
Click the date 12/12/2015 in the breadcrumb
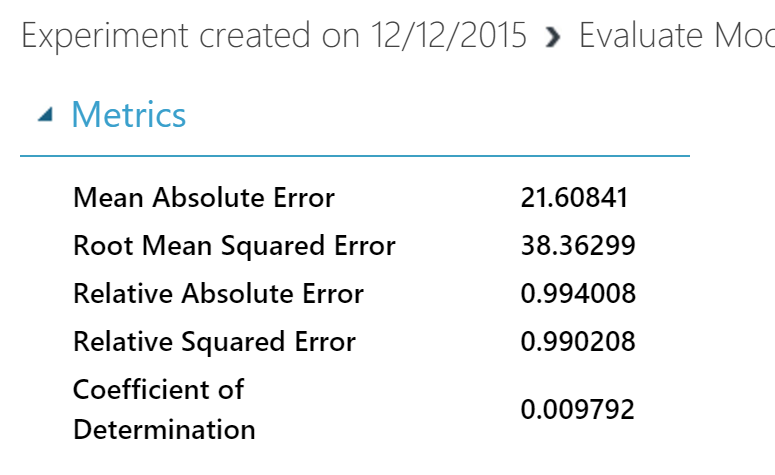click(449, 36)
